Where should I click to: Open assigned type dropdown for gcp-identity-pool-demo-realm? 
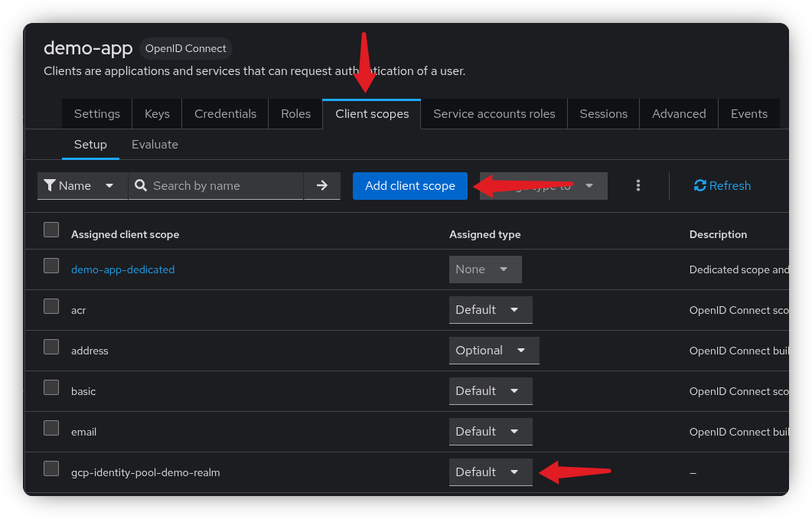point(490,472)
